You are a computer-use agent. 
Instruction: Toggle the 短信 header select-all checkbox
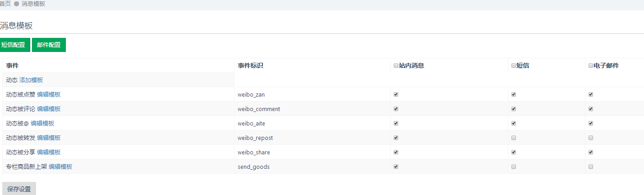[514, 65]
